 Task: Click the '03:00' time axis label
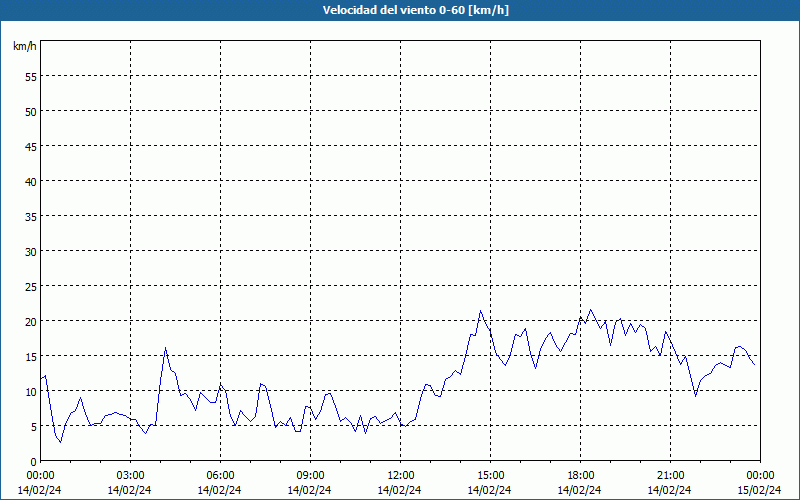(x=131, y=476)
